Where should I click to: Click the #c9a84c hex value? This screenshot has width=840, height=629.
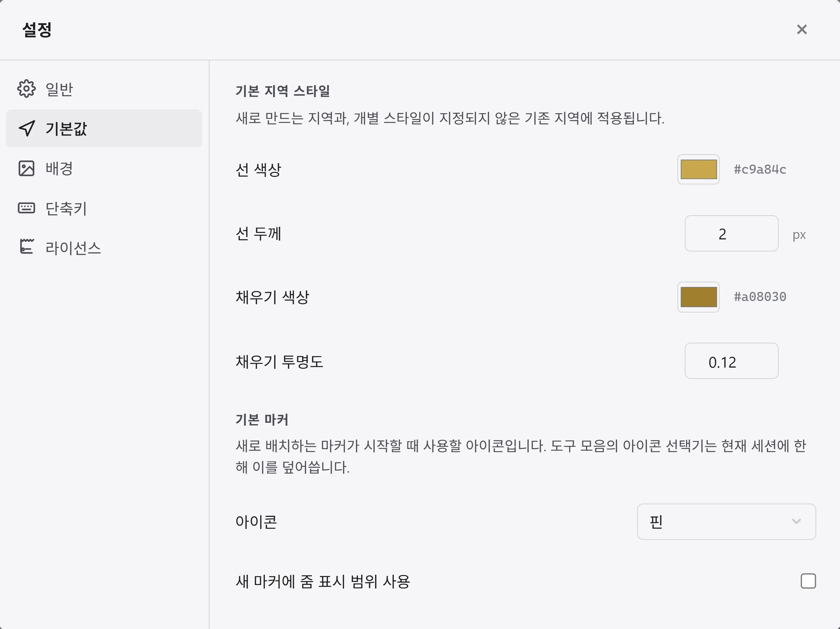(x=760, y=169)
